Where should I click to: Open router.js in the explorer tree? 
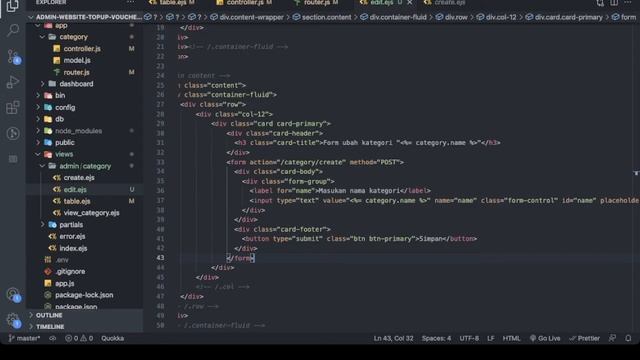point(76,72)
